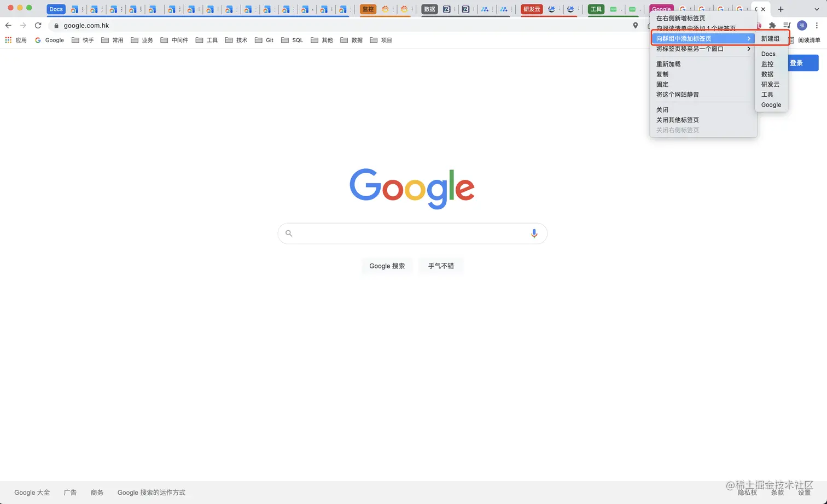Open the 阅读清单 reading list
827x504 pixels.
(x=805, y=40)
